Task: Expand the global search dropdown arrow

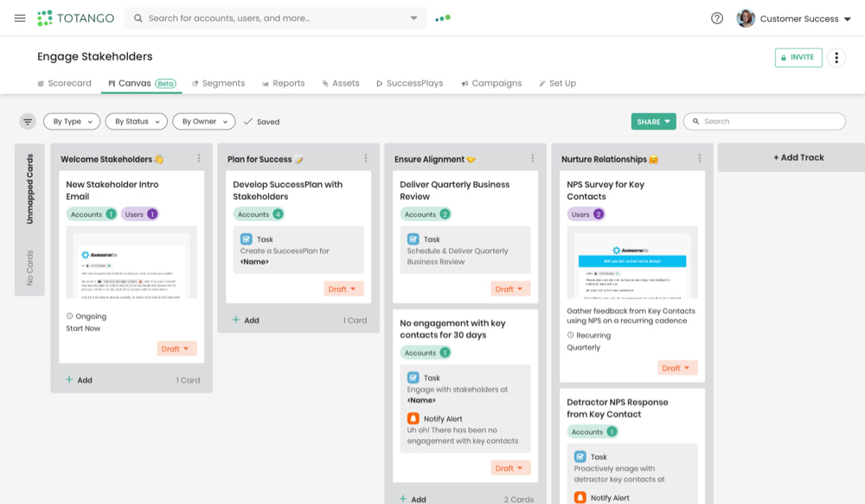Action: 413,18
